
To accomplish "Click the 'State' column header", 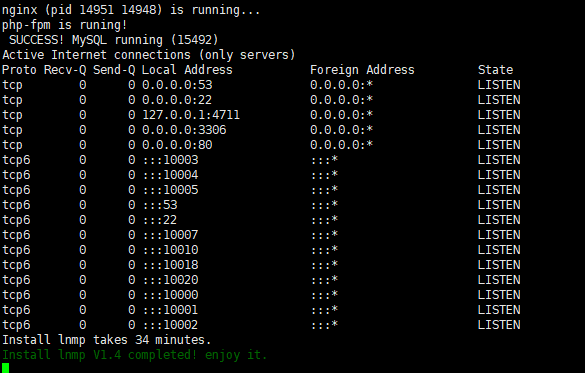I will click(x=495, y=70).
